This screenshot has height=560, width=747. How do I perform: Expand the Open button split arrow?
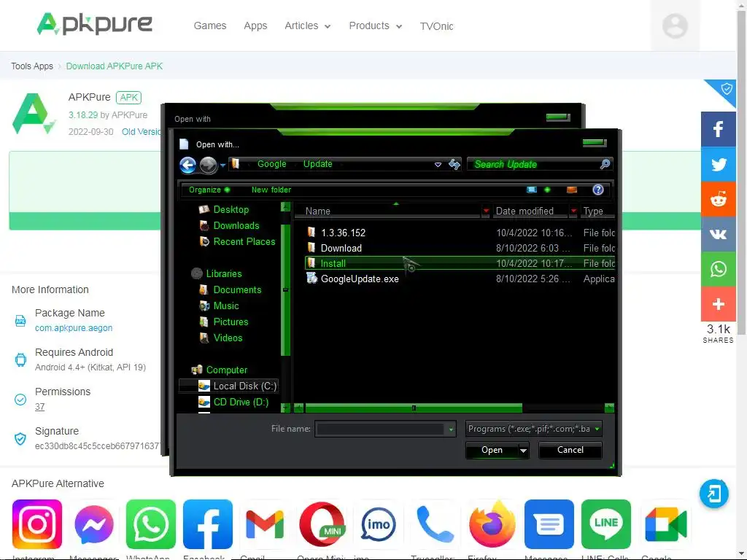[524, 450]
